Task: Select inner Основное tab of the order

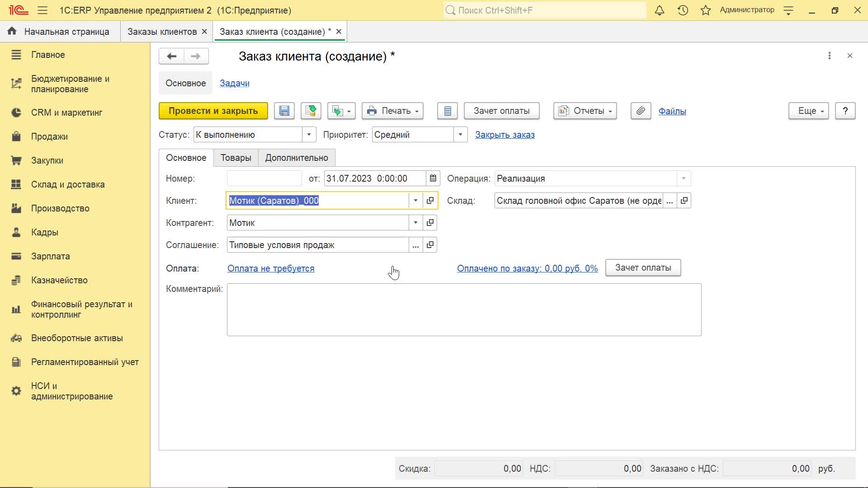Action: pyautogui.click(x=186, y=158)
